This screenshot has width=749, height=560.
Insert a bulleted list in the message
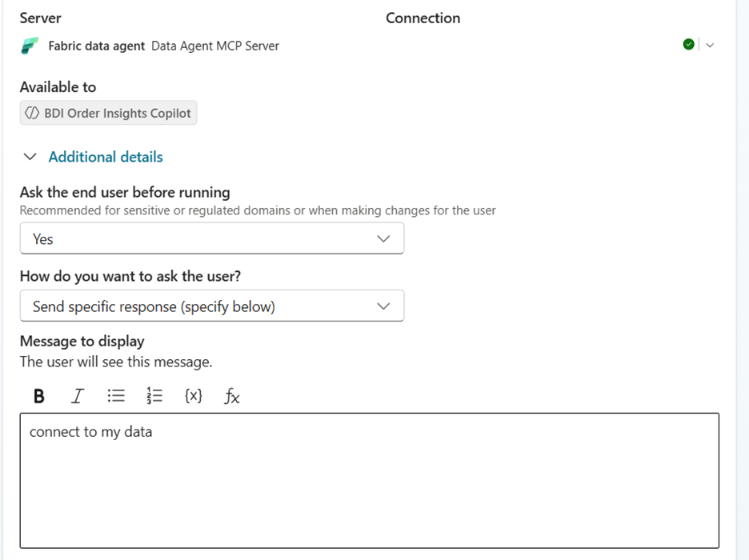point(116,396)
